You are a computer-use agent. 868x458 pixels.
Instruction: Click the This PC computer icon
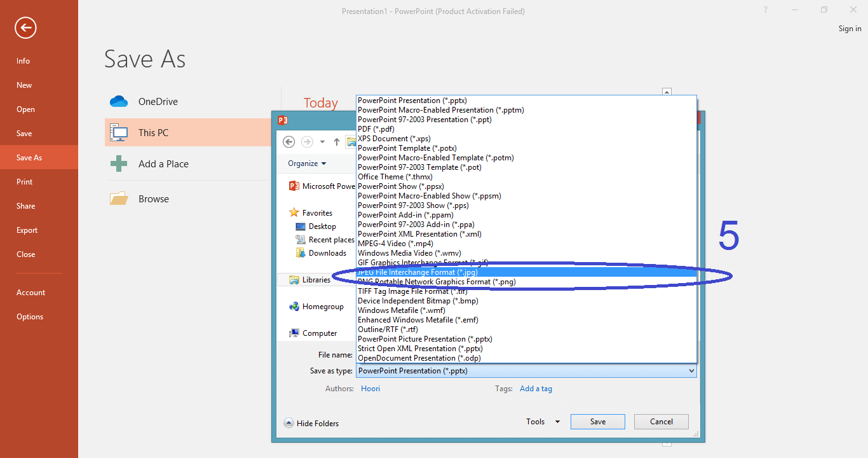(x=119, y=133)
